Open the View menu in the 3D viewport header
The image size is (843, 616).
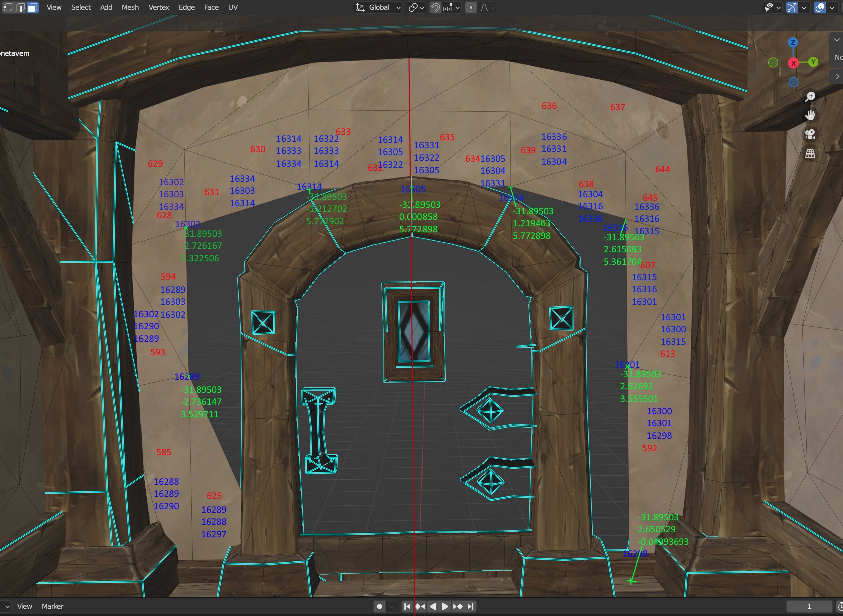point(54,7)
